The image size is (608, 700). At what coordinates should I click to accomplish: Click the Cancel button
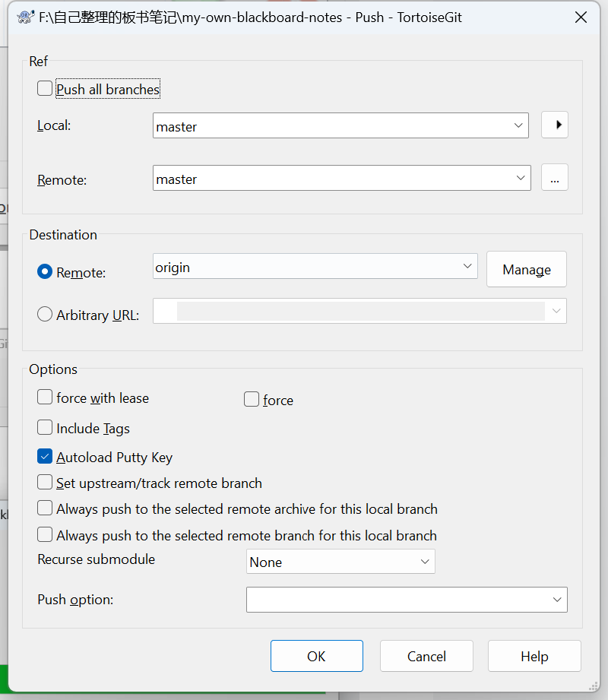[426, 656]
